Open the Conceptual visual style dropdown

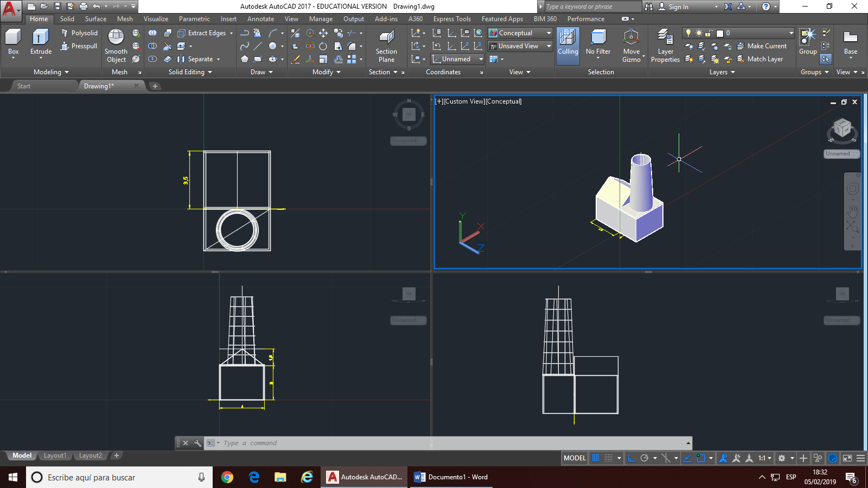(x=520, y=33)
